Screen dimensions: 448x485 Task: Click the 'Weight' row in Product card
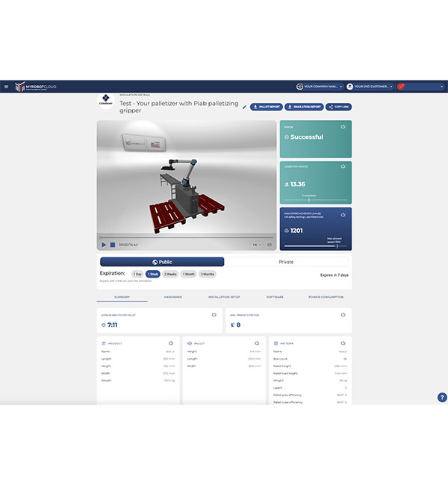click(138, 381)
